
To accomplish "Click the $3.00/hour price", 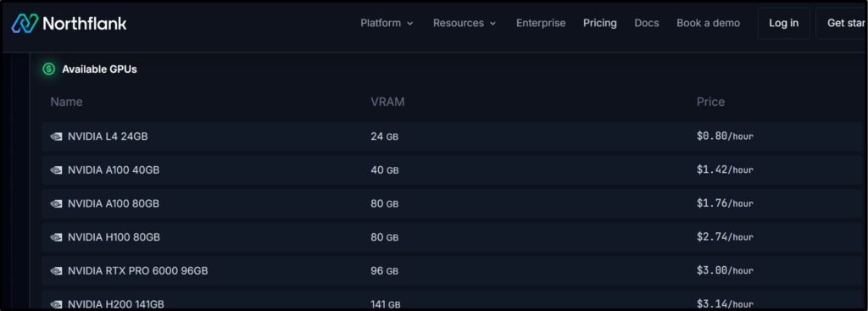I will click(726, 271).
